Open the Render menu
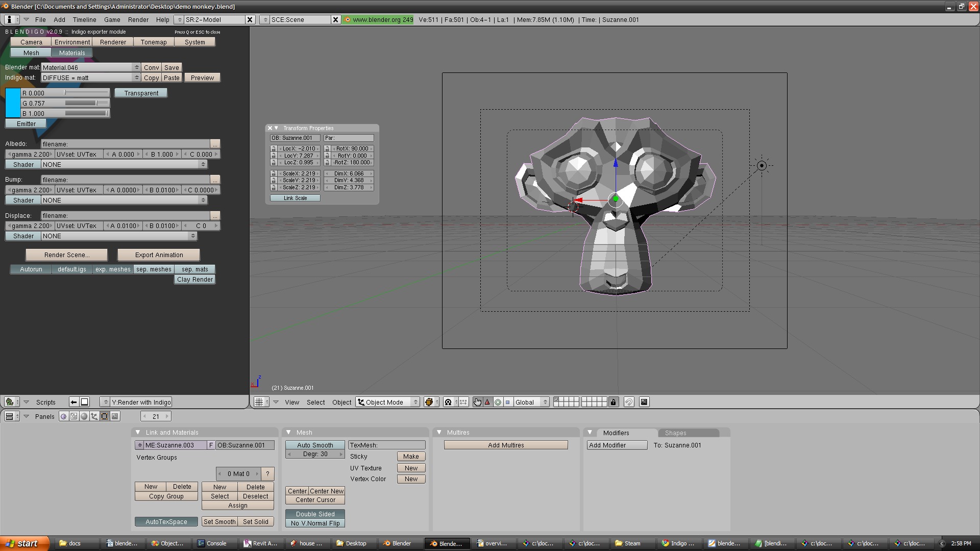 click(138, 19)
